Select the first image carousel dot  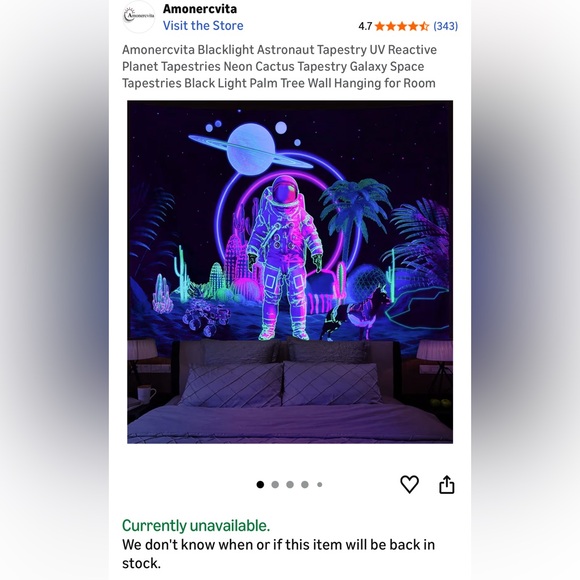tap(260, 484)
